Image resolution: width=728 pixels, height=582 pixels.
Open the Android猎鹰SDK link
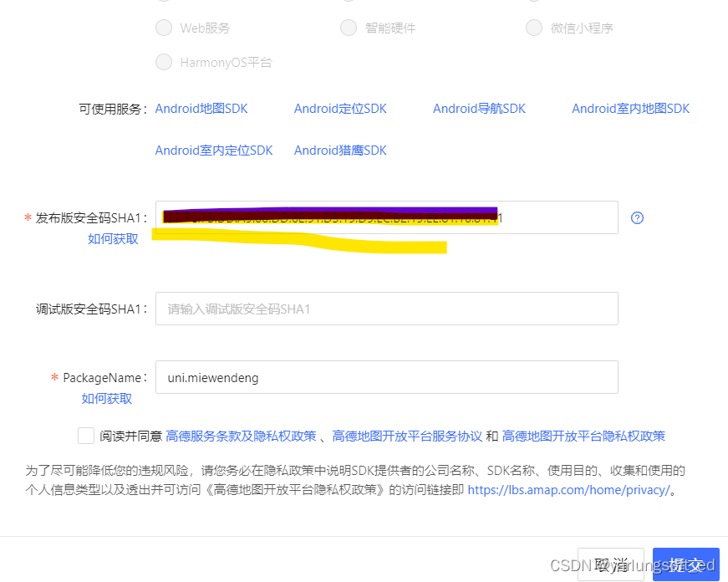[x=340, y=150]
